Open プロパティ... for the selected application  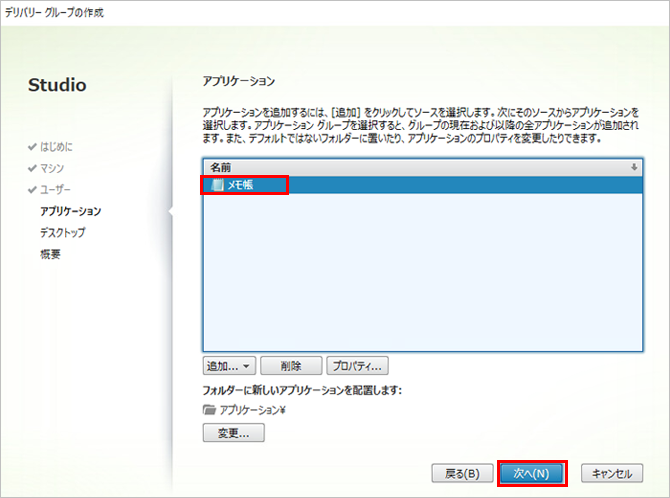pyautogui.click(x=358, y=366)
